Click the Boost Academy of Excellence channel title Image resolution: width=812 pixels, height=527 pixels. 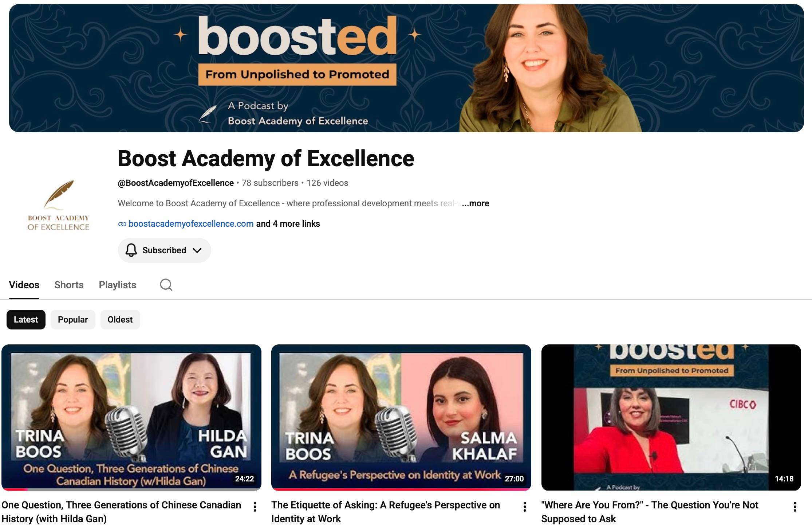coord(266,159)
